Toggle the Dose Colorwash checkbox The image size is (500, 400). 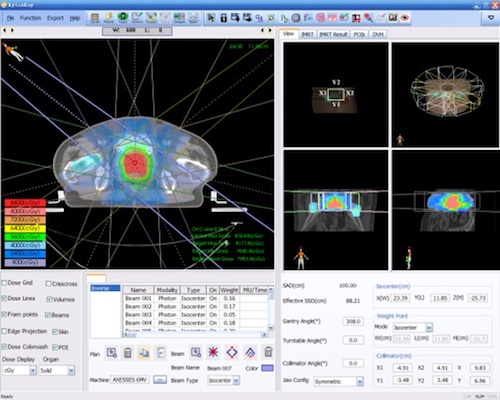click(x=4, y=347)
